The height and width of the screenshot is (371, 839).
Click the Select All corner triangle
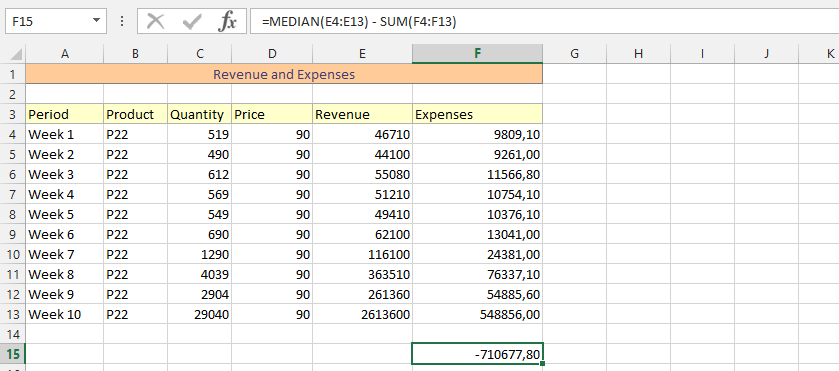coord(16,54)
